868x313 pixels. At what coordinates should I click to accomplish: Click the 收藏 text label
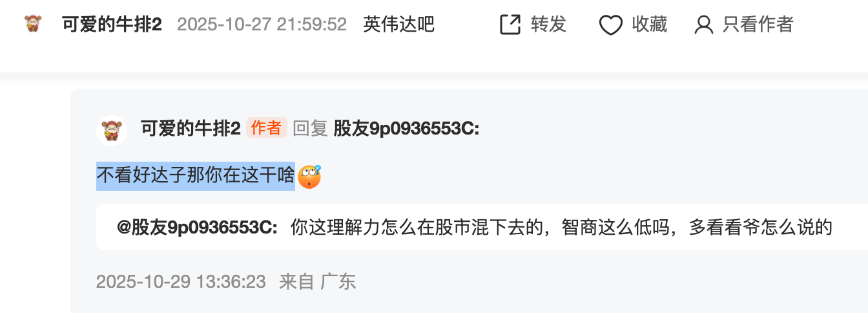pyautogui.click(x=649, y=25)
